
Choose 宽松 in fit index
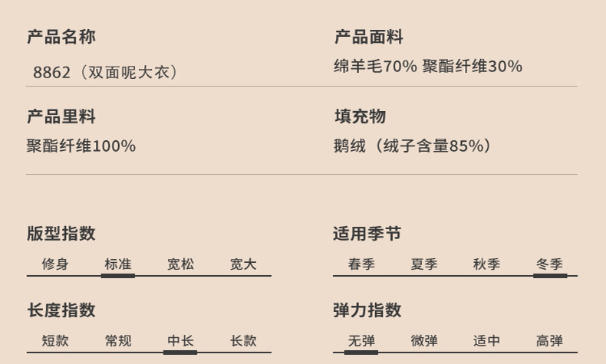pyautogui.click(x=180, y=264)
